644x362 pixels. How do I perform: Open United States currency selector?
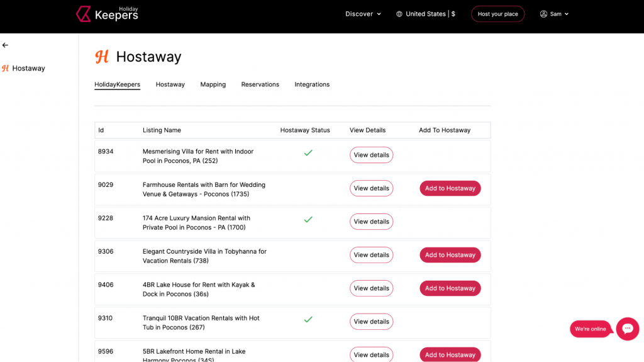click(426, 14)
